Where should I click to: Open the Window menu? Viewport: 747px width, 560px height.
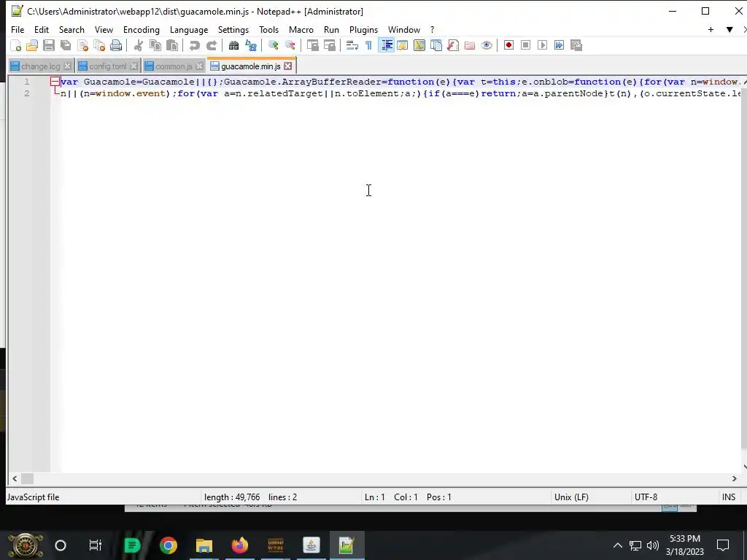404,29
